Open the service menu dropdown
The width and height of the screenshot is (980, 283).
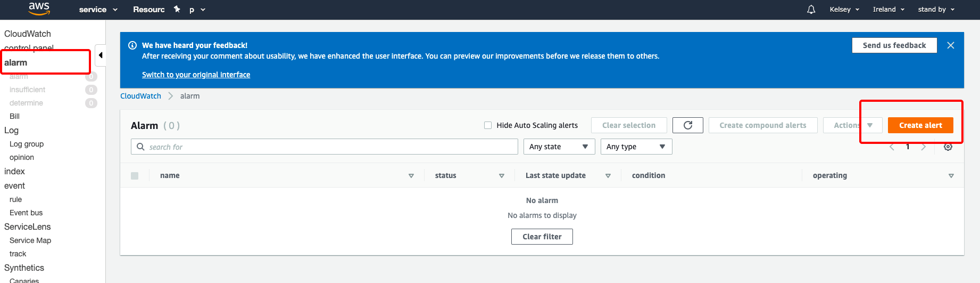pos(98,10)
